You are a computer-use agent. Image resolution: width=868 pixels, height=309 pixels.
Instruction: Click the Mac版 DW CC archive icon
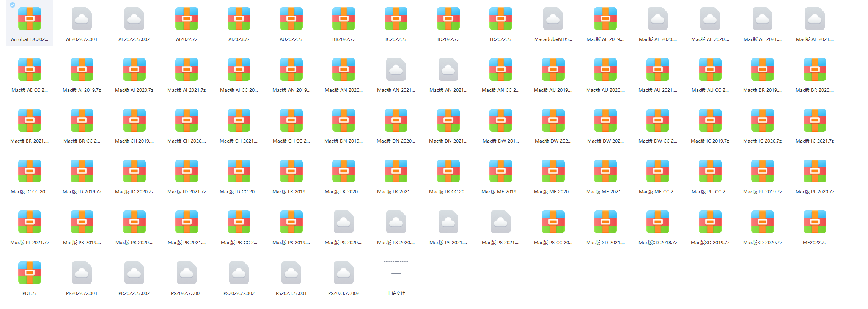[x=658, y=120]
